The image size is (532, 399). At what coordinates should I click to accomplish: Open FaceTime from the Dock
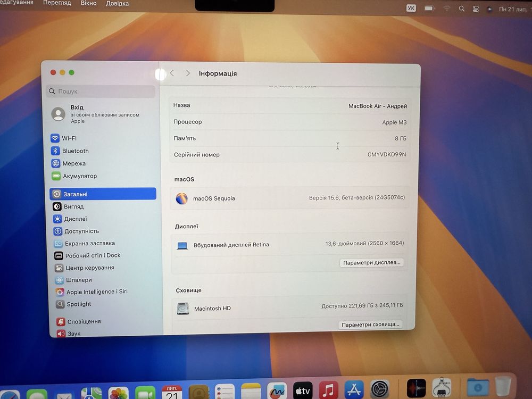[x=145, y=393]
